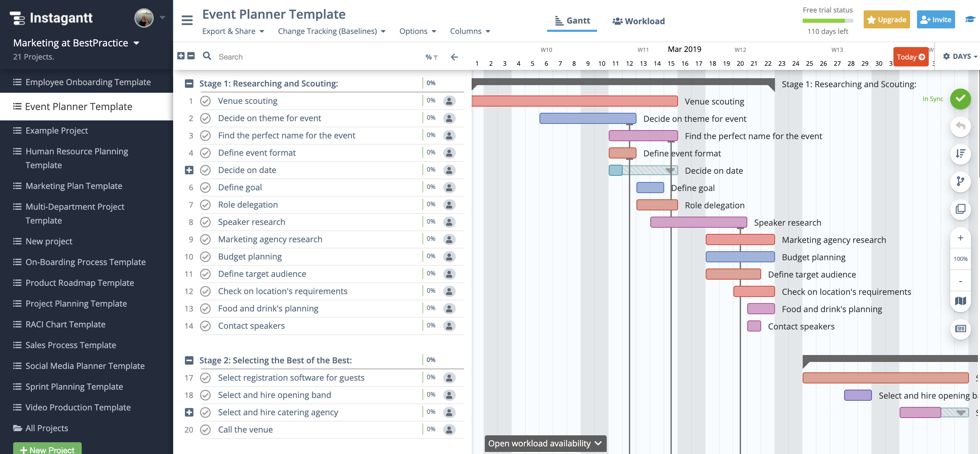Toggle completion on Call the venue task
The image size is (980, 454).
(x=205, y=429)
